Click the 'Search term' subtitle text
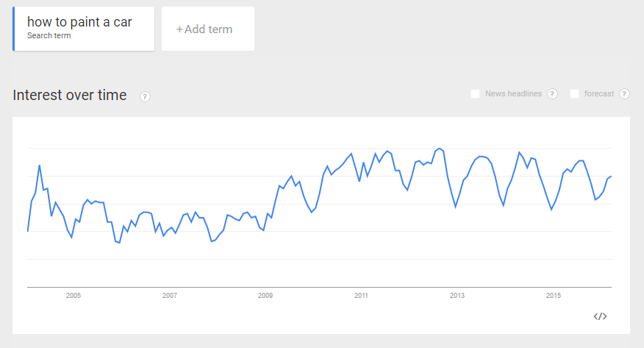This screenshot has height=348, width=644. click(x=49, y=36)
